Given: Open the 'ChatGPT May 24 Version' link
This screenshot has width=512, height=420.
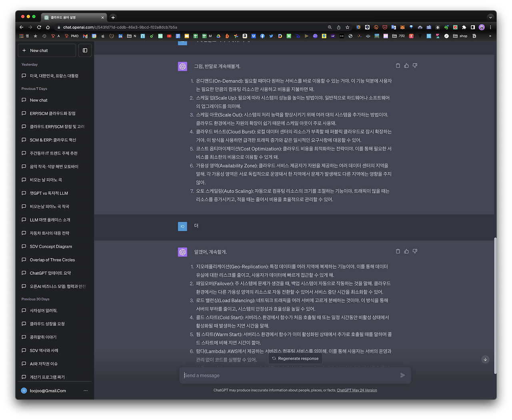Looking at the screenshot, I should 356,390.
